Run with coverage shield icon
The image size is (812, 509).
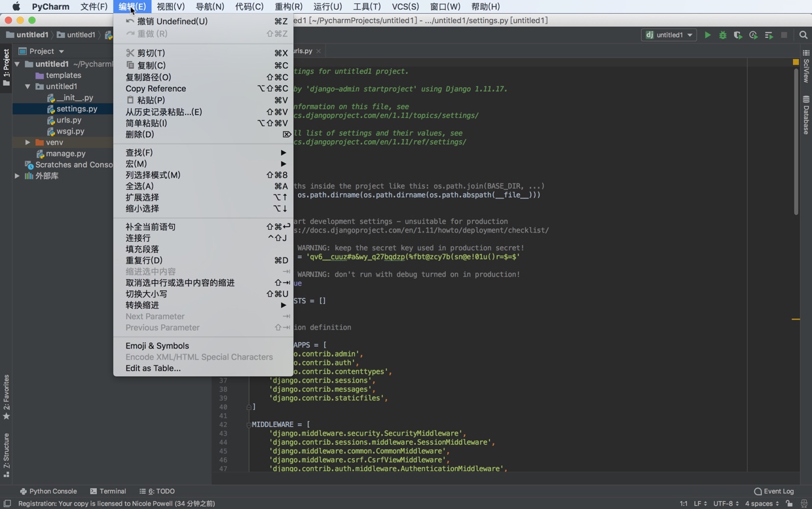[x=738, y=35]
